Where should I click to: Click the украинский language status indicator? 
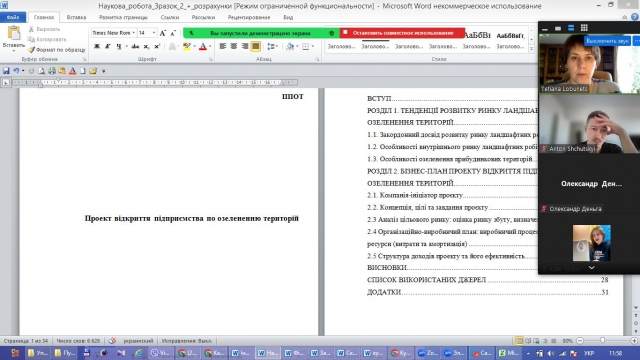coord(138,341)
